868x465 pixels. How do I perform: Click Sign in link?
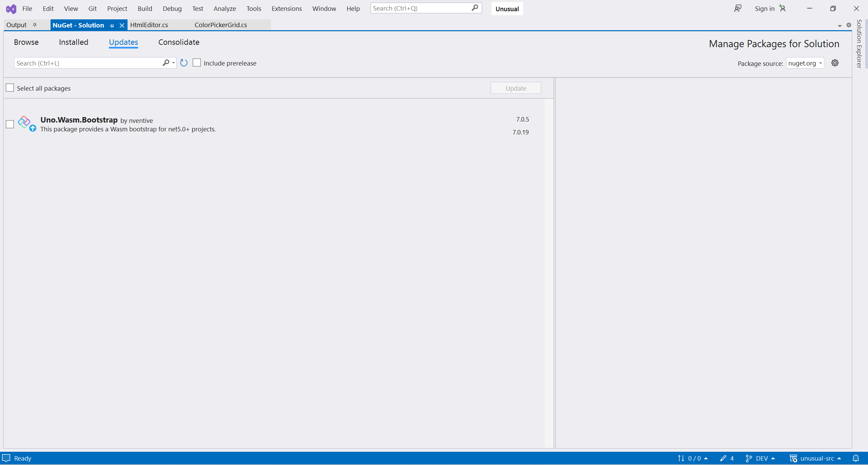point(765,8)
